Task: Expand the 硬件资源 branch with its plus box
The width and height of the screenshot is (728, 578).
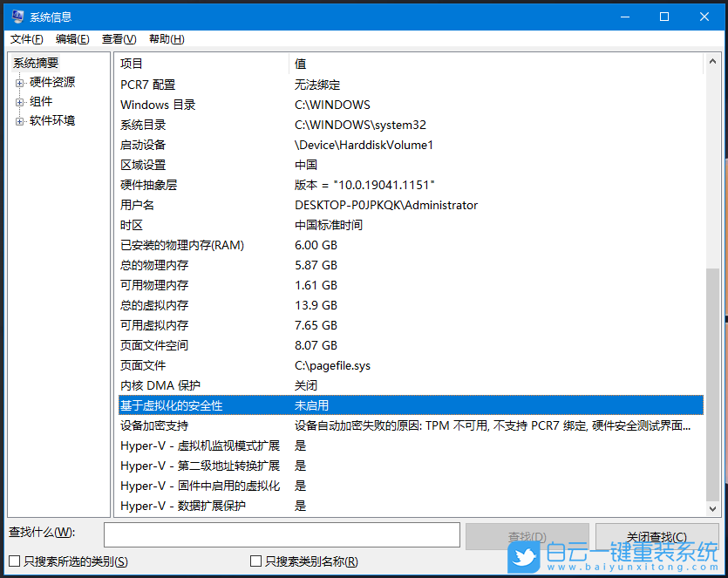Action: [19, 82]
